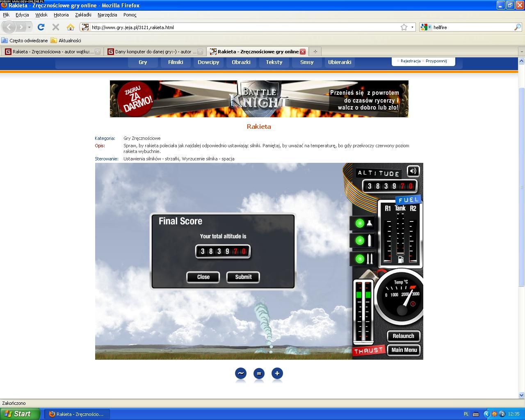The height and width of the screenshot is (420, 525).
Task: Open the search engine selector dropdown
Action: [426, 27]
